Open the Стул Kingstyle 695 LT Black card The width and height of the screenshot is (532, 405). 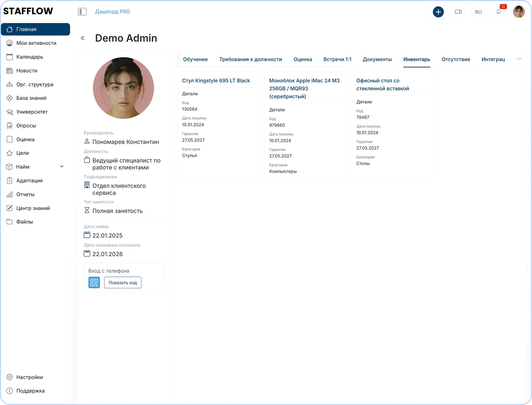tap(216, 80)
